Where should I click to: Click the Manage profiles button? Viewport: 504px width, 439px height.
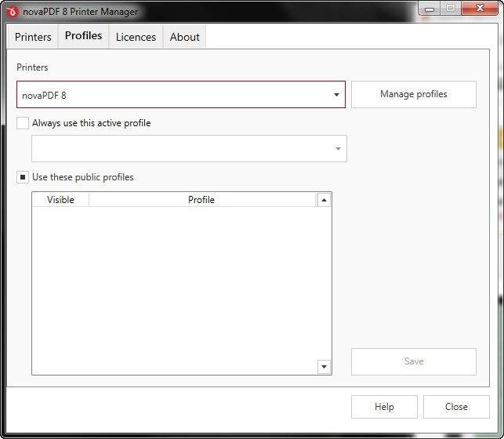pyautogui.click(x=414, y=94)
